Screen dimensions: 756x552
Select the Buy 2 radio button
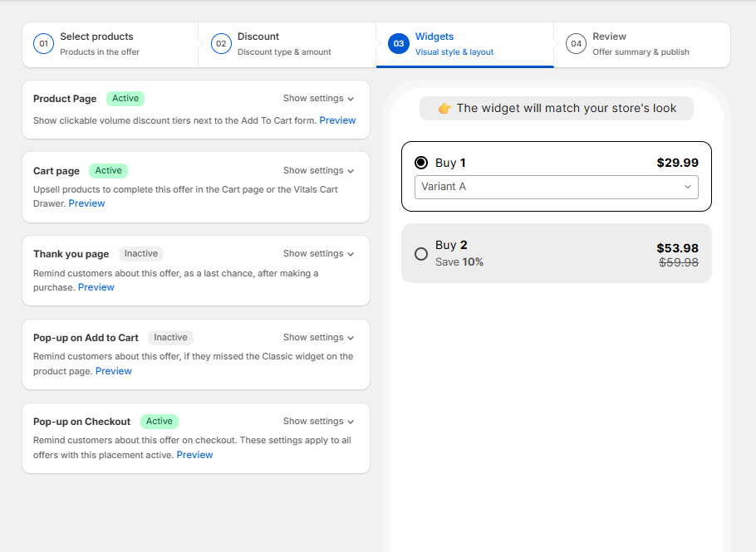pyautogui.click(x=421, y=254)
